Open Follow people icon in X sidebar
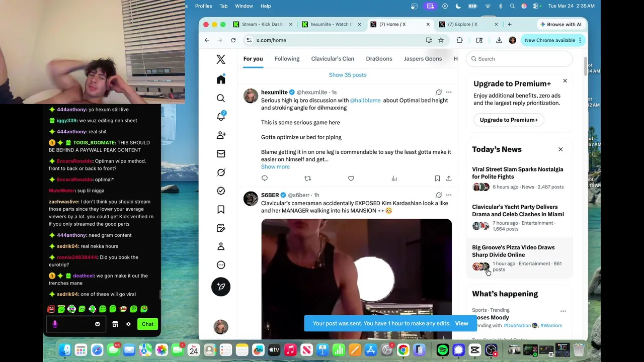644x362 pixels. (x=221, y=135)
